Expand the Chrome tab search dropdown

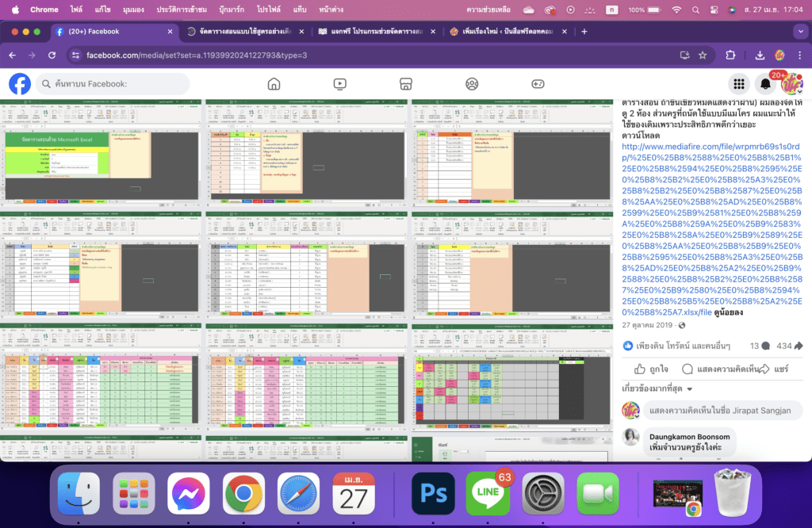[x=801, y=32]
